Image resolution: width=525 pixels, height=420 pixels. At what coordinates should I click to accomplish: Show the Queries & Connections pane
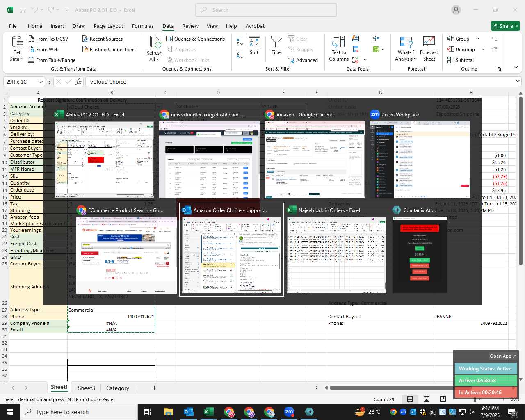[196, 39]
